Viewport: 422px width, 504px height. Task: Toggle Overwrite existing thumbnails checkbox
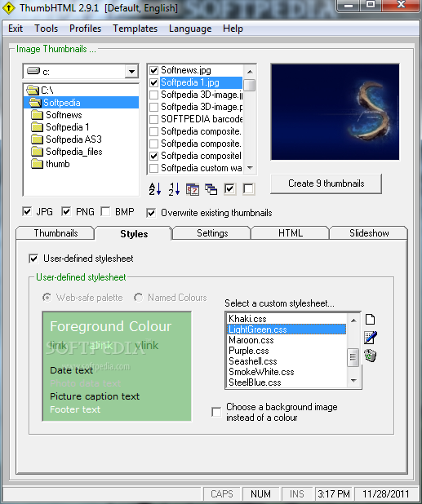pos(151,213)
